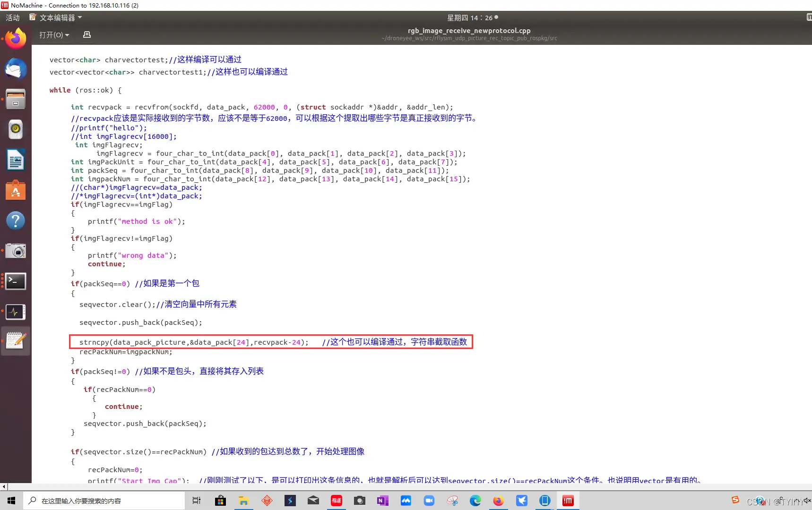Image resolution: width=812 pixels, height=510 pixels.
Task: Open the 文本编辑器 application menu
Action: [56, 17]
